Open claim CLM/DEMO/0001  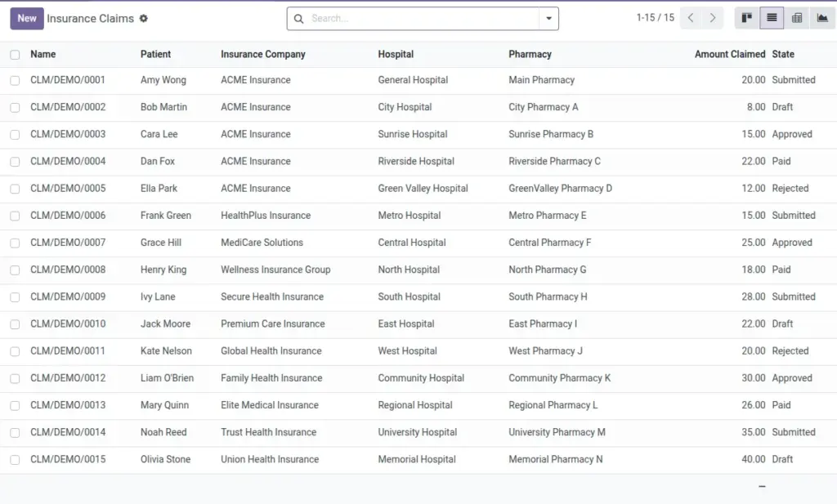click(68, 80)
